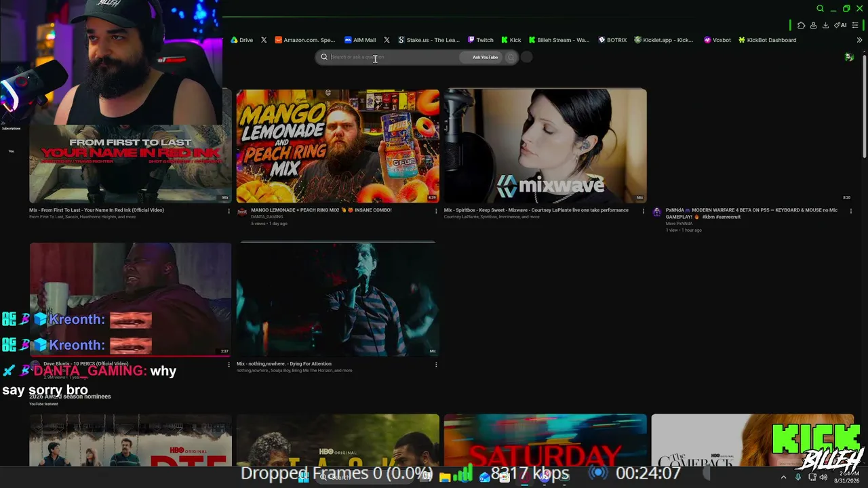Open the nothing,nowhere. Dying For Attention thumbnail
The image size is (868, 488).
coord(338,299)
